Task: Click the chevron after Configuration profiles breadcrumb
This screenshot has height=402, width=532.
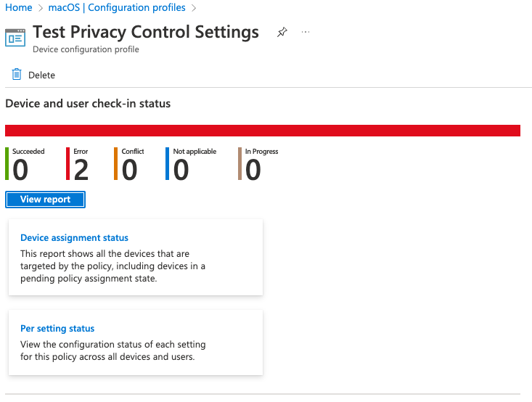Action: tap(193, 8)
